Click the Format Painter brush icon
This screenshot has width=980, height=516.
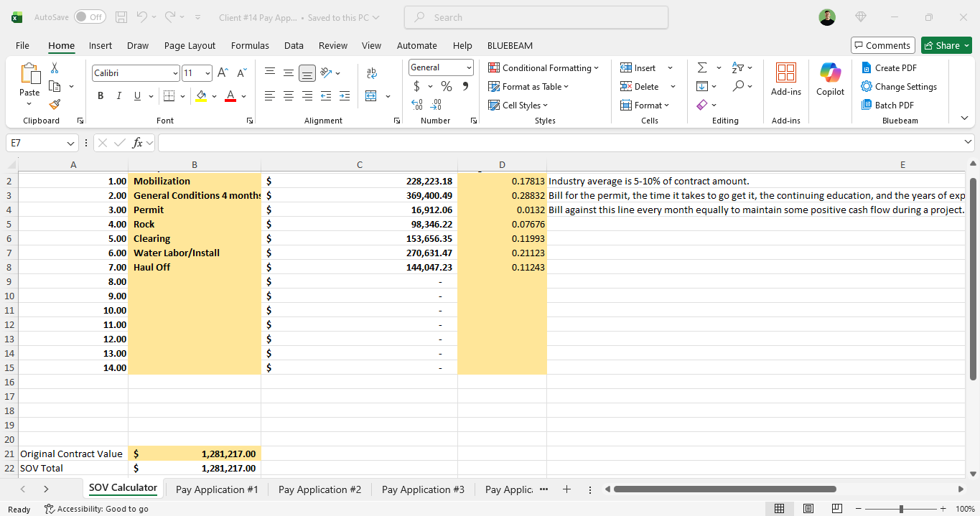[55, 105]
